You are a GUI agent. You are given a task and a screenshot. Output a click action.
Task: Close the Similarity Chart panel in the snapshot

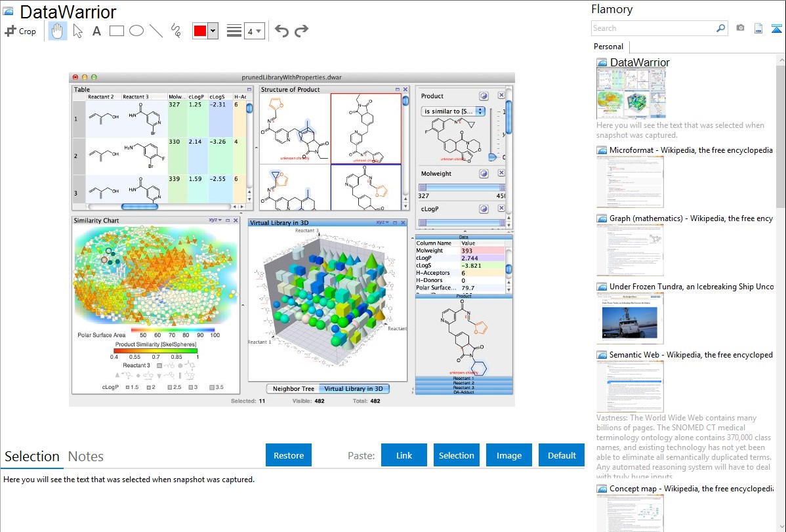(236, 220)
